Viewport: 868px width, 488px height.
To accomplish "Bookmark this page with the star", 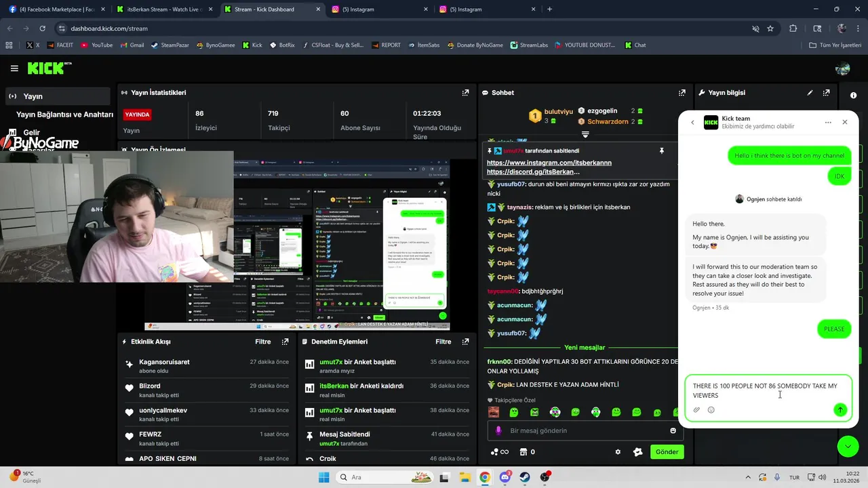I will click(770, 28).
